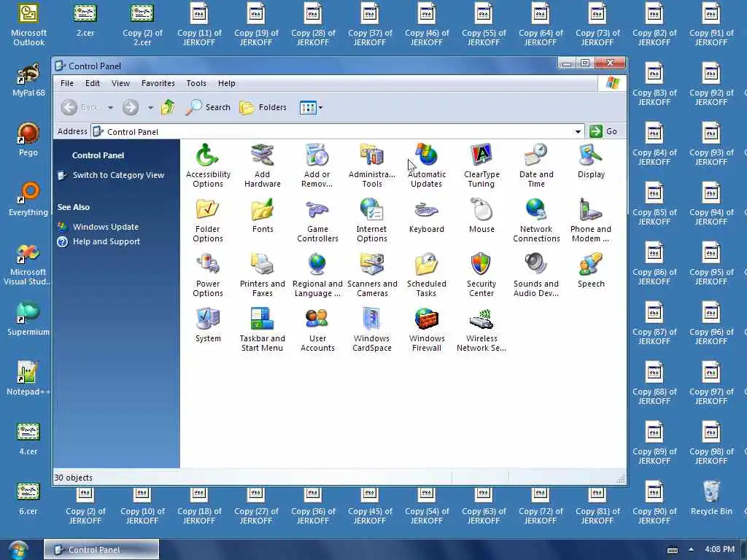Open the Favorites menu
Screen dimensions: 747x560
158,83
